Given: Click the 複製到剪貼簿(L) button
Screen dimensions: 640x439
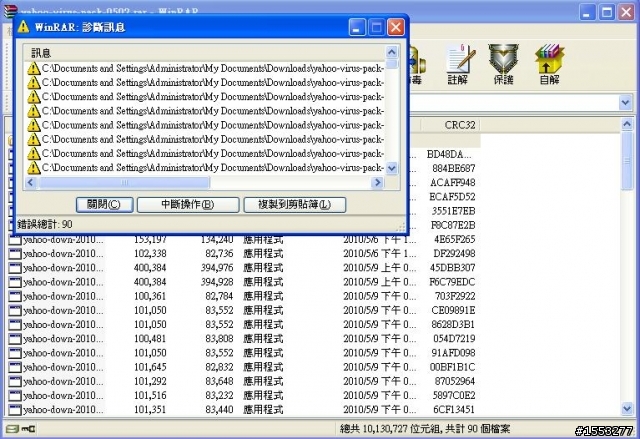Looking at the screenshot, I should (x=295, y=204).
